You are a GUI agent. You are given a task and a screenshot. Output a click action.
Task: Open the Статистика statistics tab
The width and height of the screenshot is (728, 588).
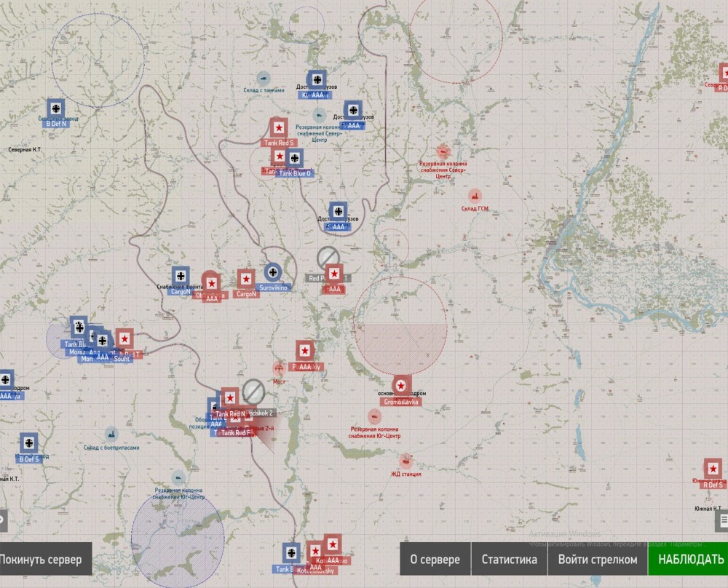coord(509,559)
